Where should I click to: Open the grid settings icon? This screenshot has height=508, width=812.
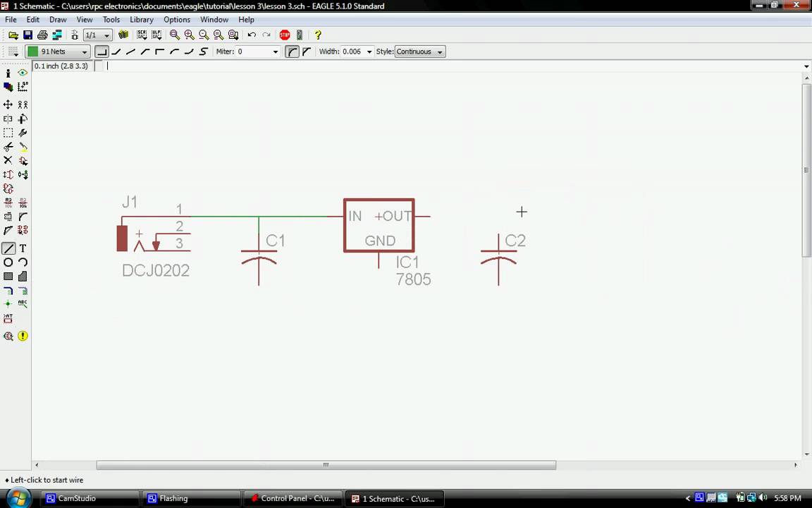tap(11, 51)
